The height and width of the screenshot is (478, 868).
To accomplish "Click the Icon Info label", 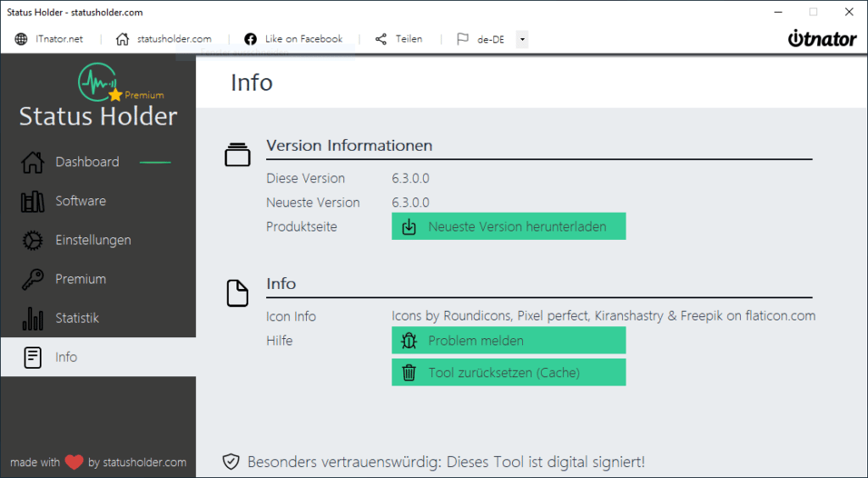I will [292, 316].
